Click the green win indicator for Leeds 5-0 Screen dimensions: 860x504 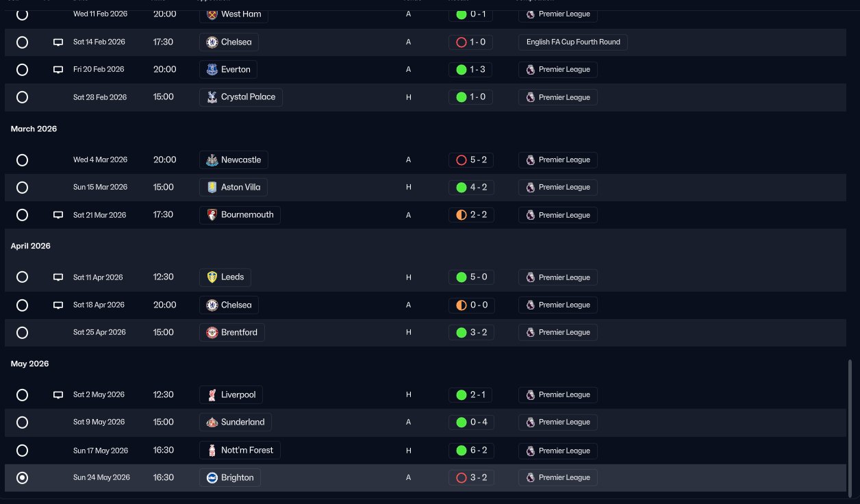461,277
